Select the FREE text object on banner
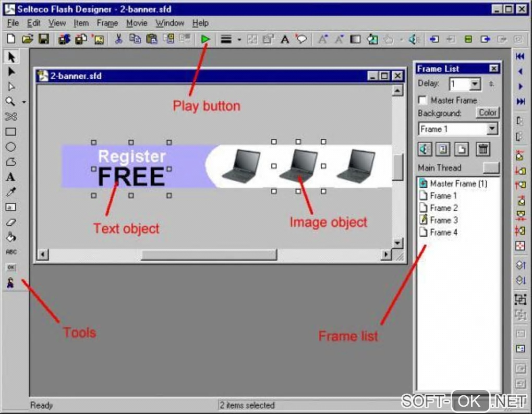Screen dimensions: 532x414 pyautogui.click(x=131, y=177)
